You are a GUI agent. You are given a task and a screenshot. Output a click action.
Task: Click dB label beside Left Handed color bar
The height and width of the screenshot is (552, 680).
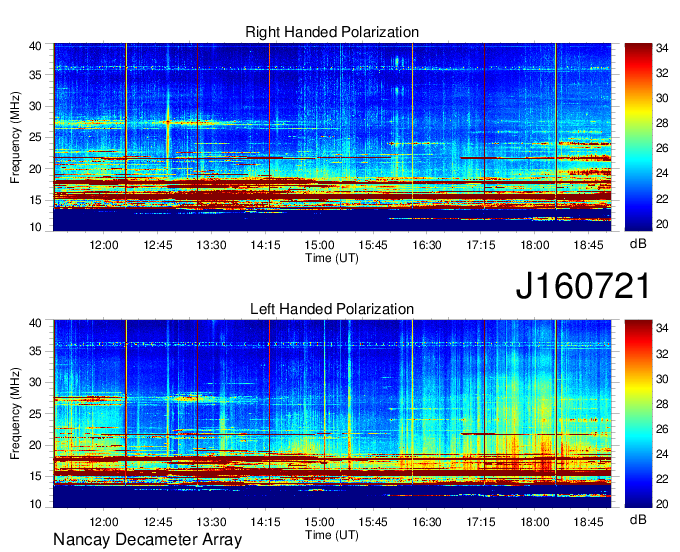pyautogui.click(x=638, y=519)
